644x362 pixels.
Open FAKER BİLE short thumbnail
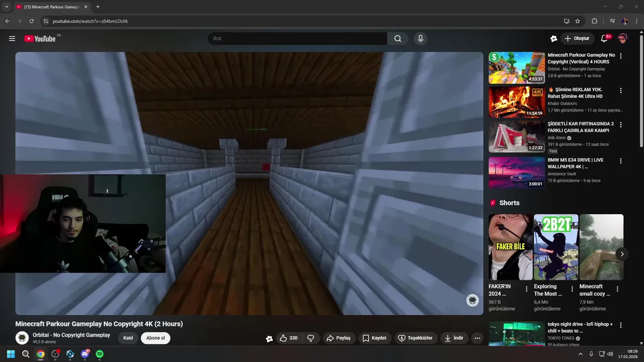coord(511,247)
